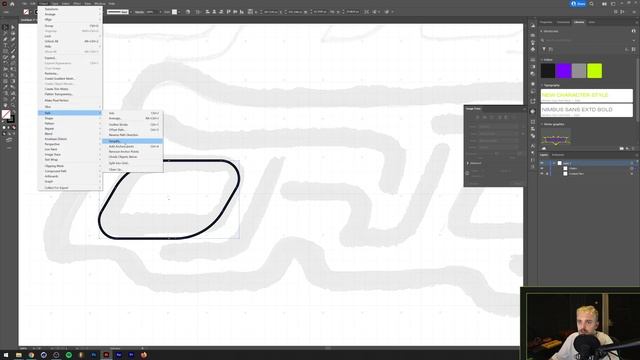Viewport: 640px width, 360px height.
Task: Switch to the Properties panel tab
Action: 546,22
